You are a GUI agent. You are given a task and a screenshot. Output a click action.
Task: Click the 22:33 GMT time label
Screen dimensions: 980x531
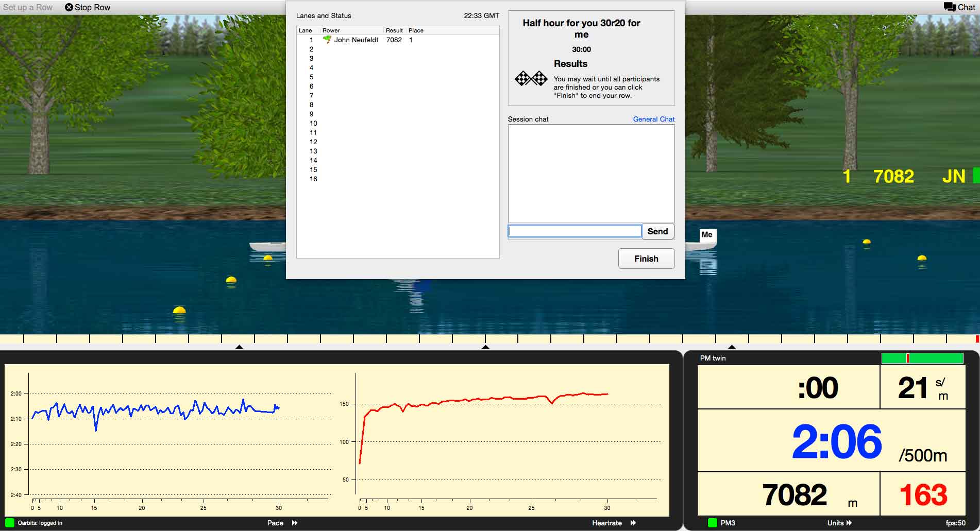(x=481, y=15)
